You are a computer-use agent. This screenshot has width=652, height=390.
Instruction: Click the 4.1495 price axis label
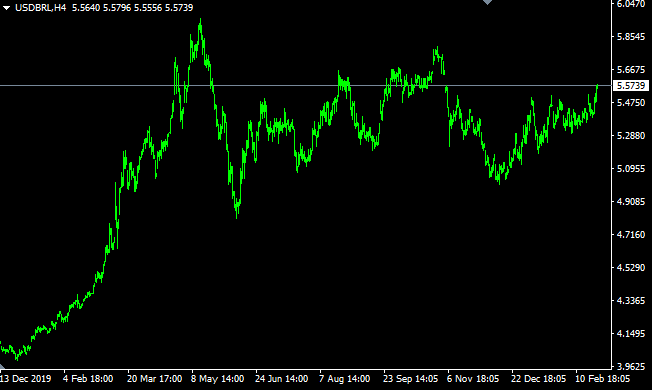(x=631, y=333)
